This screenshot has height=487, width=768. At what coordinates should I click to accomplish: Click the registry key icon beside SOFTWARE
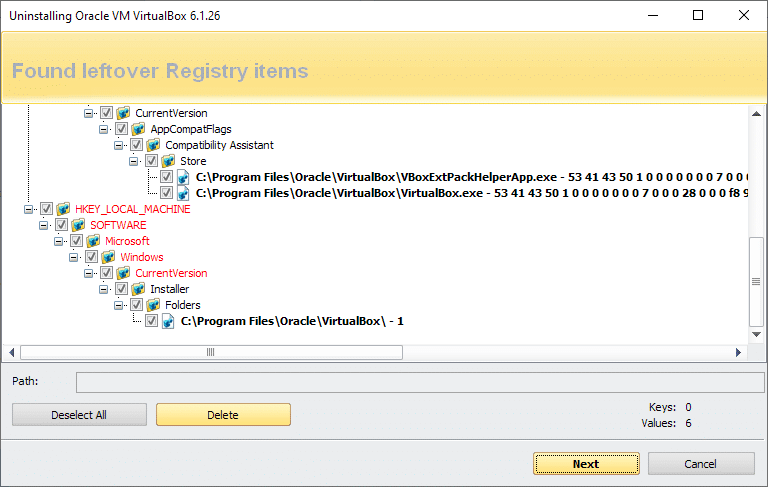click(x=78, y=225)
